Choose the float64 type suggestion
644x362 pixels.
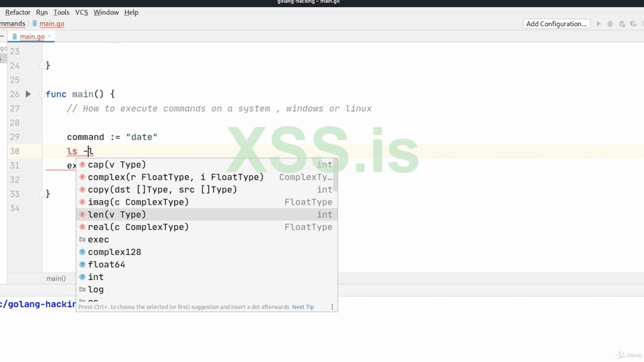coord(206,264)
